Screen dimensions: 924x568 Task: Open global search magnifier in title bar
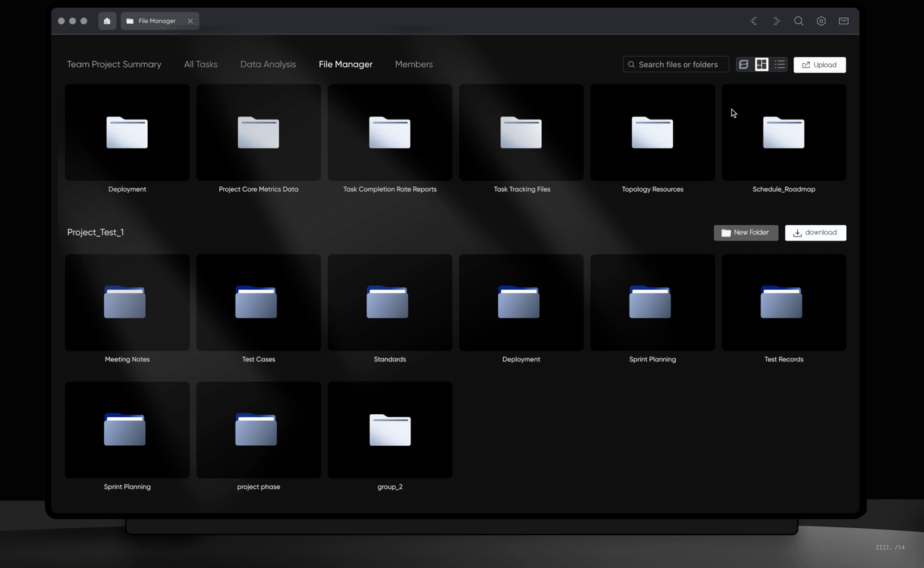[x=799, y=21]
